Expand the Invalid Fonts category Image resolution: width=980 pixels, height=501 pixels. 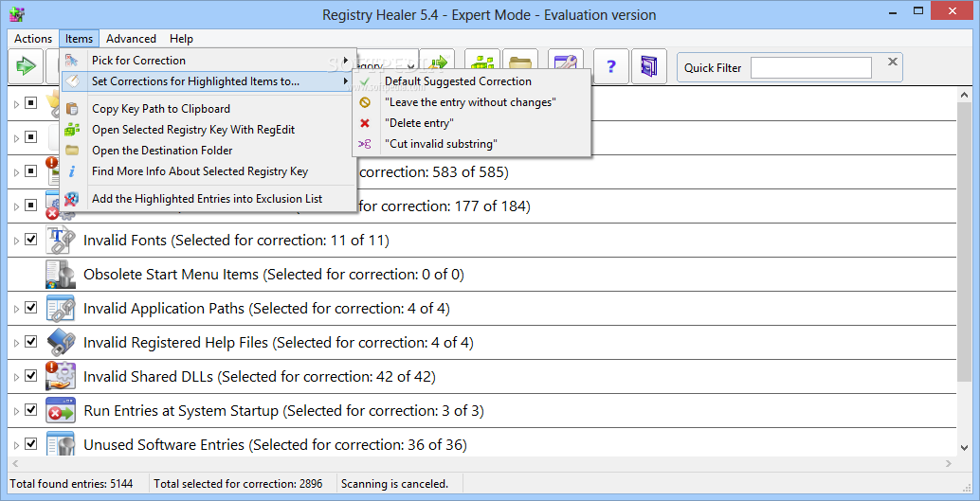pyautogui.click(x=17, y=241)
